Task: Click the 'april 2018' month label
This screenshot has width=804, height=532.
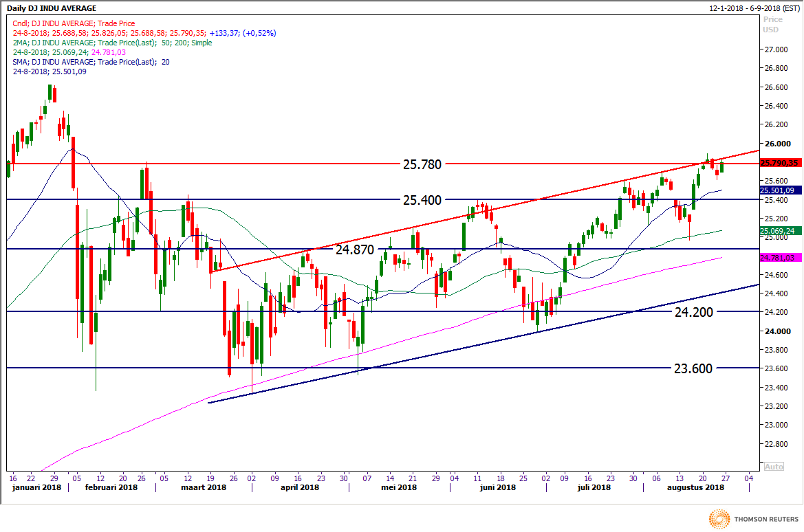Action: tap(299, 487)
